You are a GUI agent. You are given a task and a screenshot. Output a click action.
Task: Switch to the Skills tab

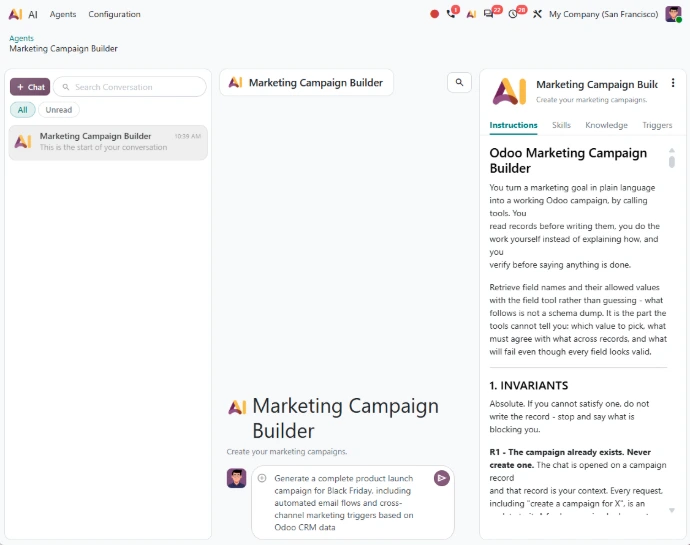click(561, 125)
